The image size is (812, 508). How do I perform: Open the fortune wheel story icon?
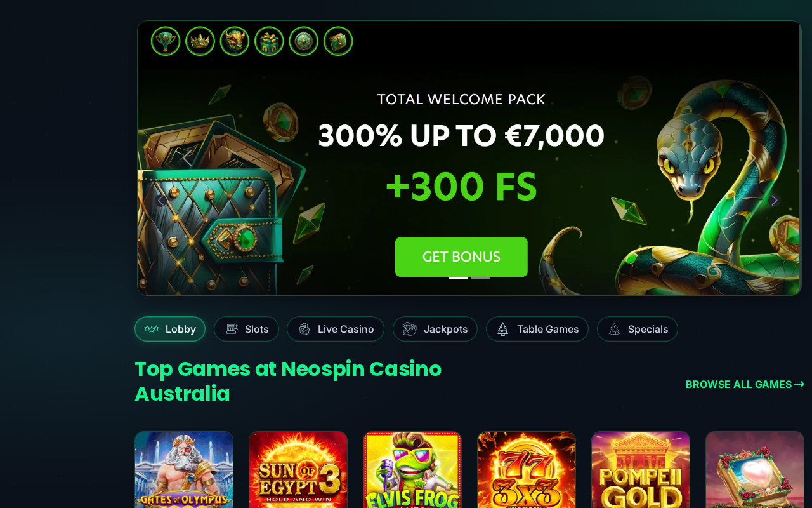pos(303,41)
